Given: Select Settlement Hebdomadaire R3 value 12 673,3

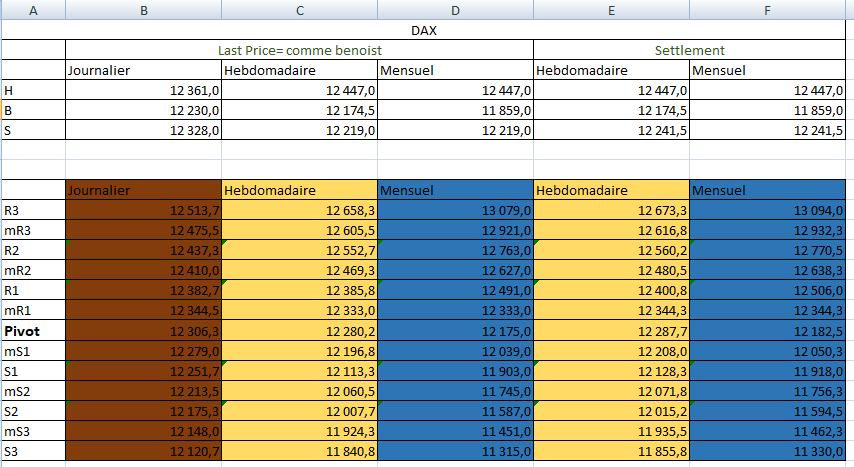Looking at the screenshot, I should [612, 210].
